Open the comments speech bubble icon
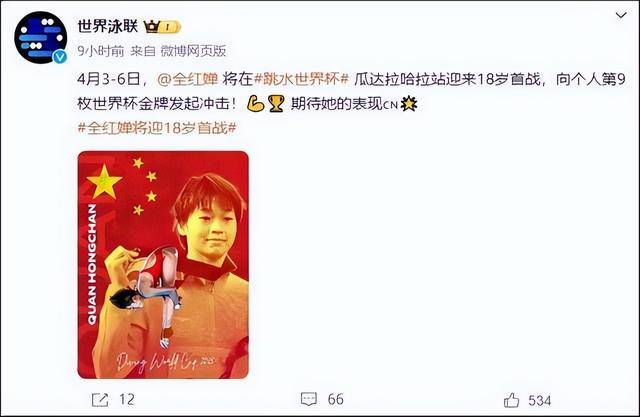 click(x=309, y=399)
